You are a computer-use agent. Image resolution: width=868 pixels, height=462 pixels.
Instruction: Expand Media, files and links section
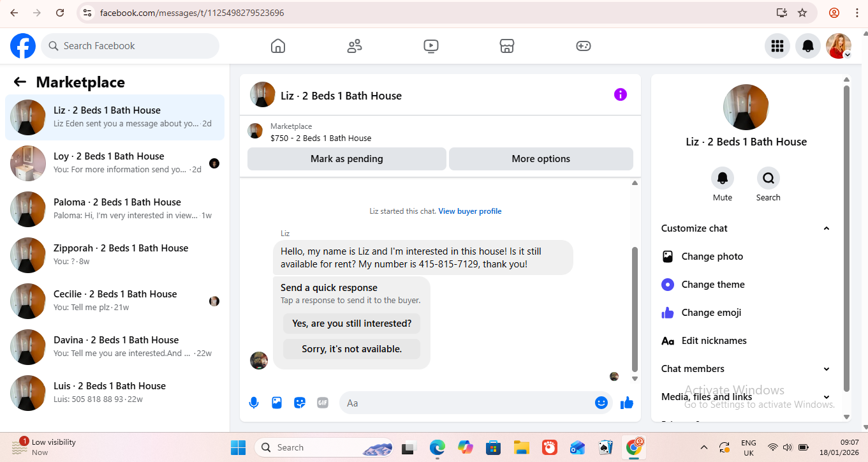(x=747, y=397)
